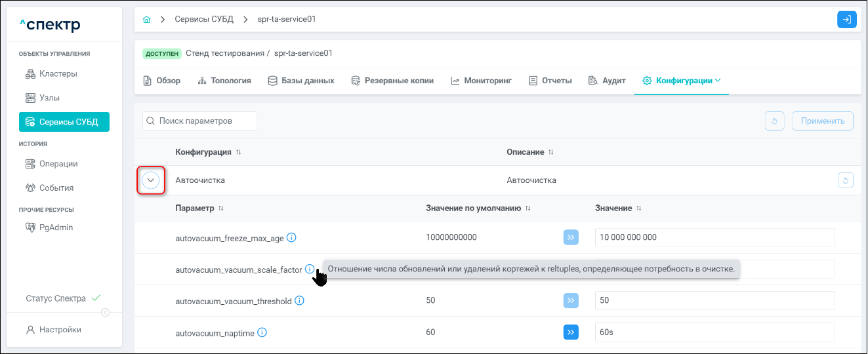Switch to the Топология tab
The height and width of the screenshot is (354, 868).
(x=224, y=81)
